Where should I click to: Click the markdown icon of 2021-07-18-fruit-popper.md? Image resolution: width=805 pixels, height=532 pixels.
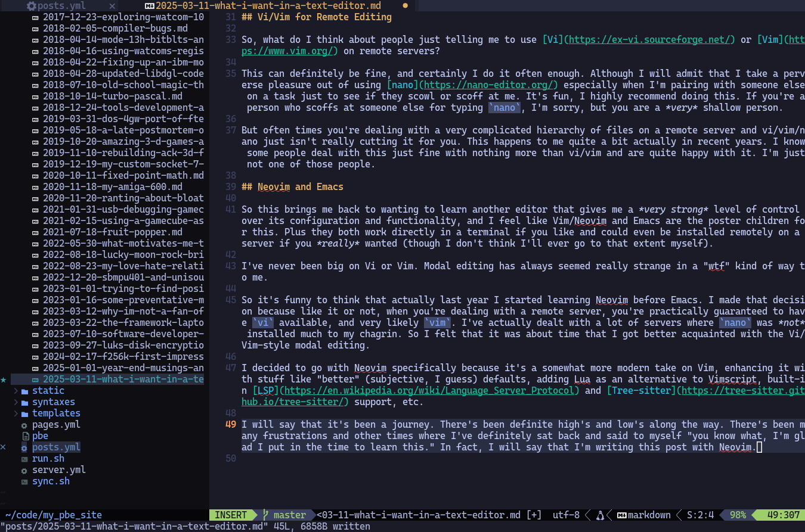point(36,232)
